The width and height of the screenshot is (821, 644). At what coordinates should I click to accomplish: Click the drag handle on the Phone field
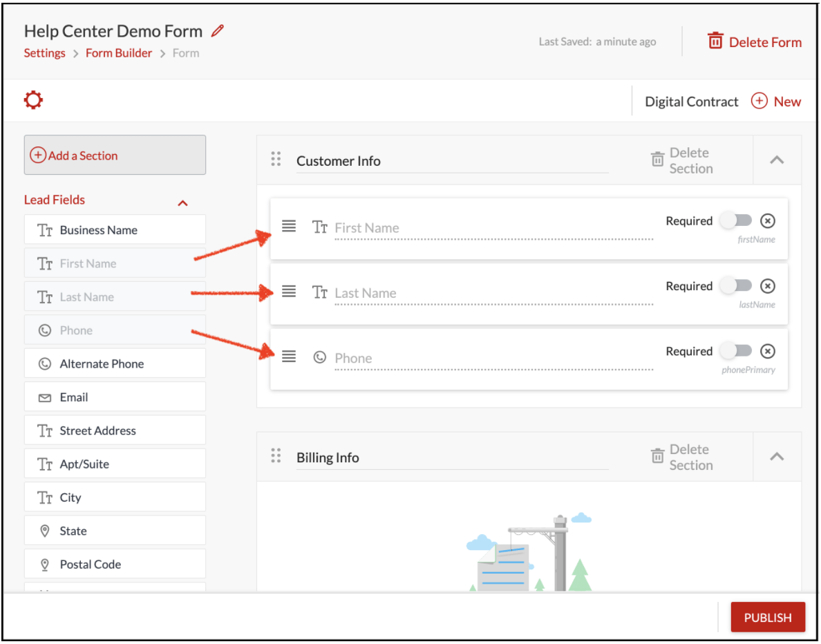pyautogui.click(x=289, y=357)
